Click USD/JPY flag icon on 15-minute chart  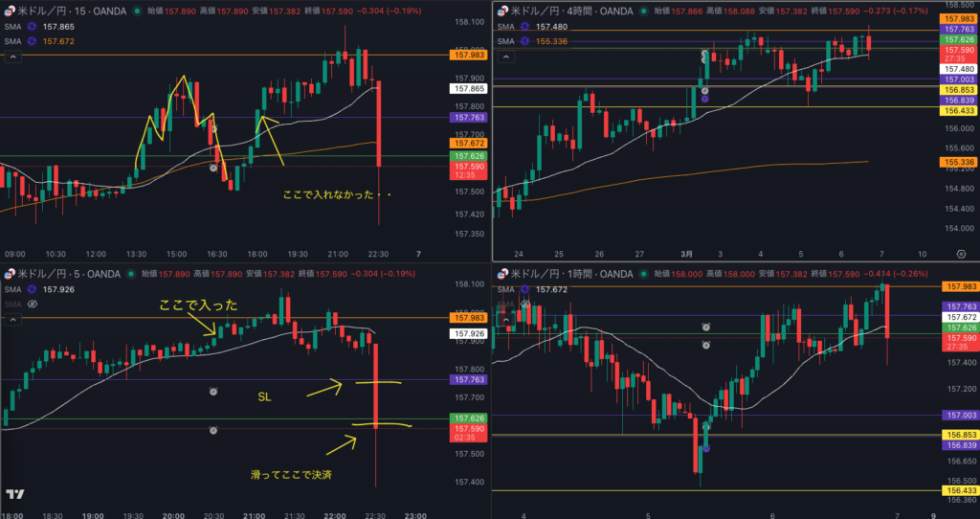[9, 11]
